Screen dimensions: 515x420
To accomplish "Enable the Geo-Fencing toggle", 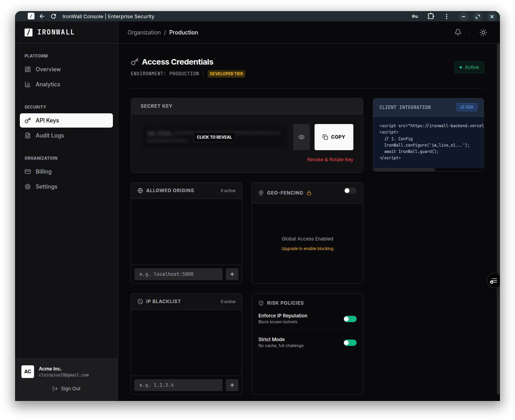I will pos(350,191).
